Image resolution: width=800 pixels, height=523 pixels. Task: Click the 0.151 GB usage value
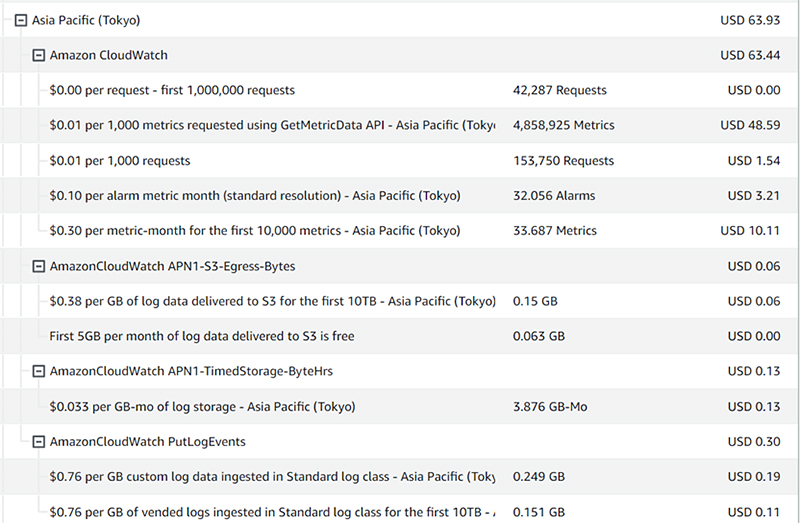click(x=539, y=512)
